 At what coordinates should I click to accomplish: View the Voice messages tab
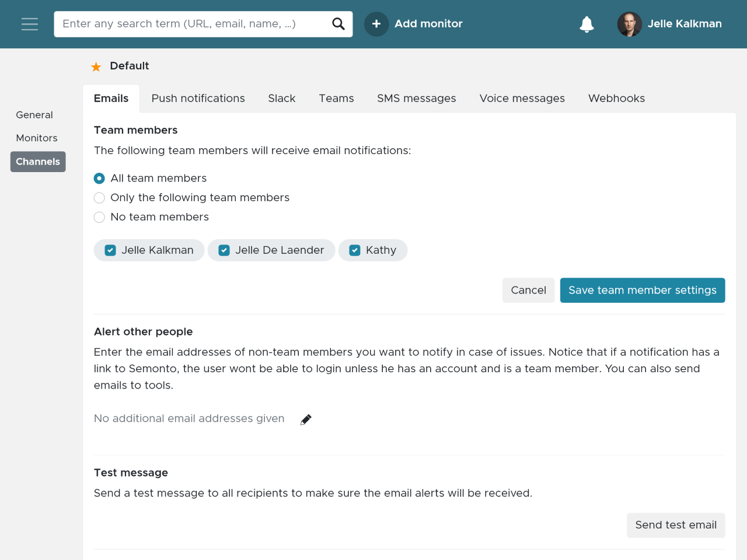tap(522, 99)
